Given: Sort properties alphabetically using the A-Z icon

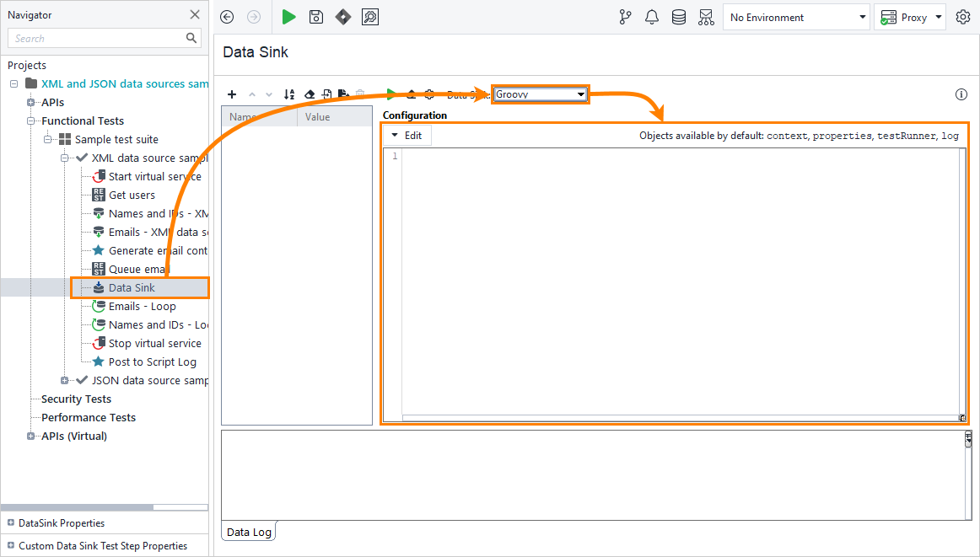Looking at the screenshot, I should tap(289, 94).
